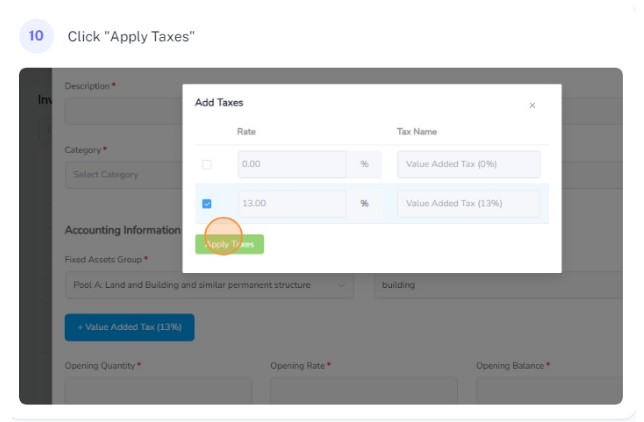The width and height of the screenshot is (644, 422).
Task: Click the Opening Rate input field
Action: [364, 390]
